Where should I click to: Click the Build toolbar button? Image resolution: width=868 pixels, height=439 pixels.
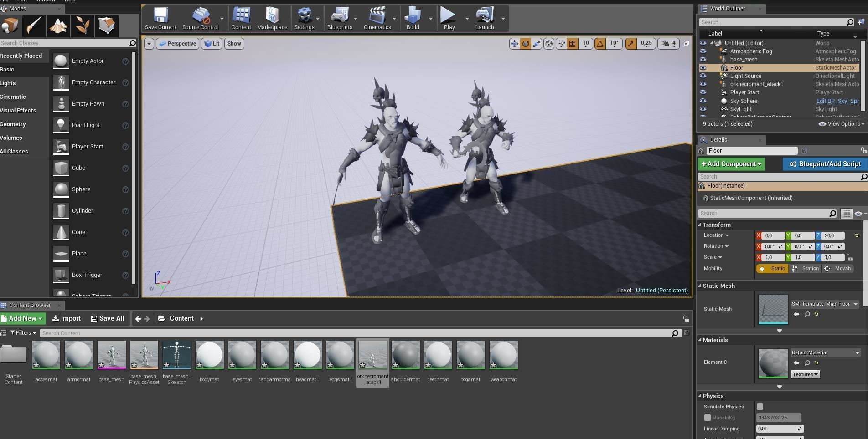pyautogui.click(x=413, y=19)
